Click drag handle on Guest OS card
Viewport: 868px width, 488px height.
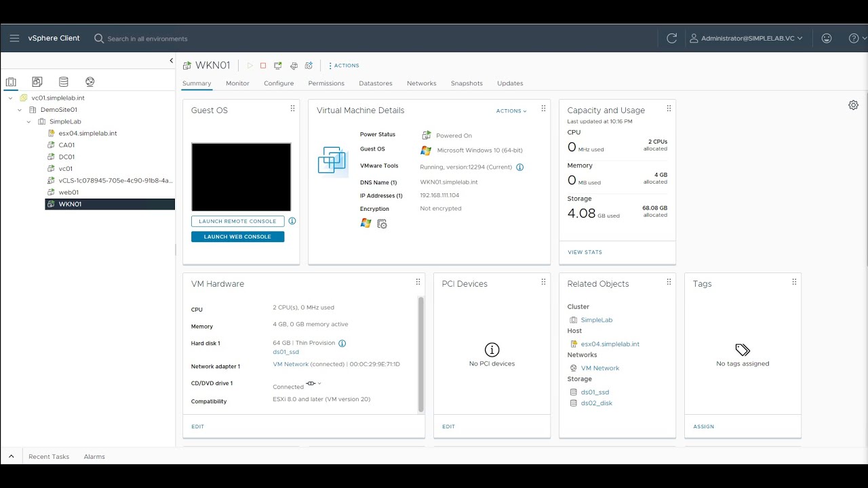(292, 108)
